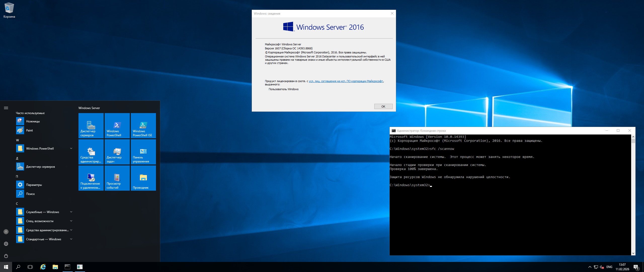Image resolution: width=644 pixels, height=272 pixels.
Task: Open the Server Manager tile
Action: 91,125
